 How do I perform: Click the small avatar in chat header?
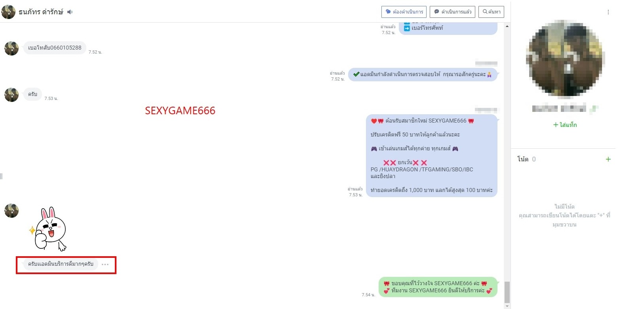point(8,12)
